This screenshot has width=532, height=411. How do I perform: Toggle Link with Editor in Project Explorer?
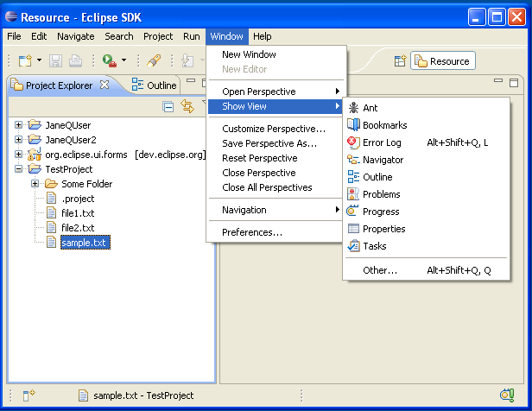coord(187,106)
